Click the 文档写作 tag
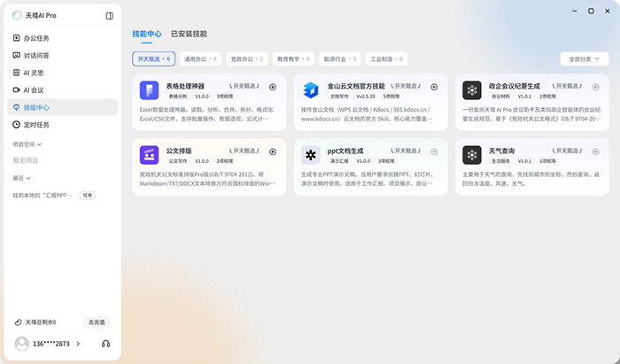This screenshot has width=620, height=364. tap(339, 96)
